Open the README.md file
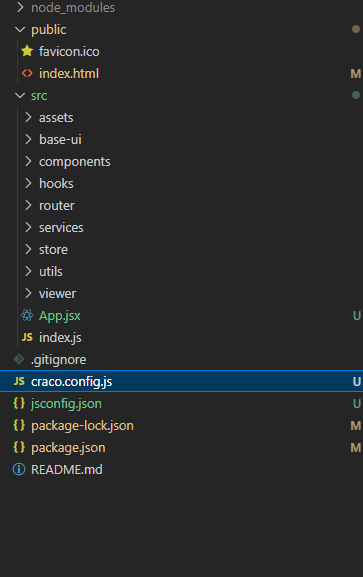Image resolution: width=363 pixels, height=577 pixels. [x=67, y=470]
